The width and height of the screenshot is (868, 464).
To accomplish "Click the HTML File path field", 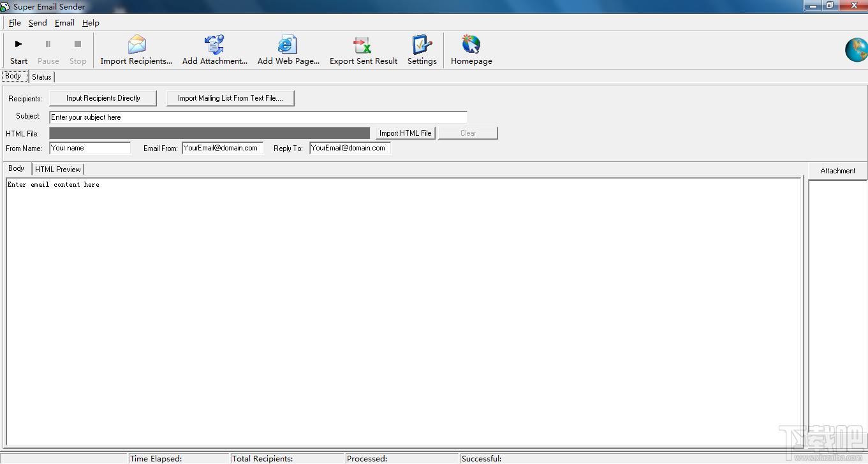I will coord(209,133).
